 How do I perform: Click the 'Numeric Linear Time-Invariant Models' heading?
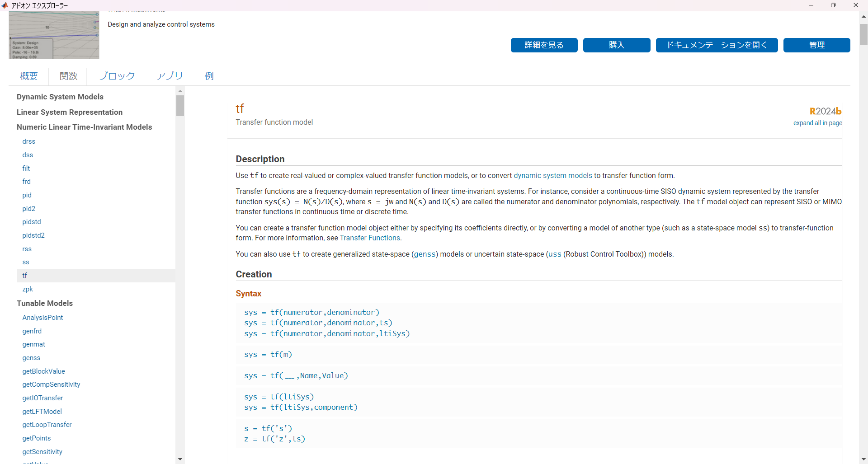pyautogui.click(x=84, y=127)
